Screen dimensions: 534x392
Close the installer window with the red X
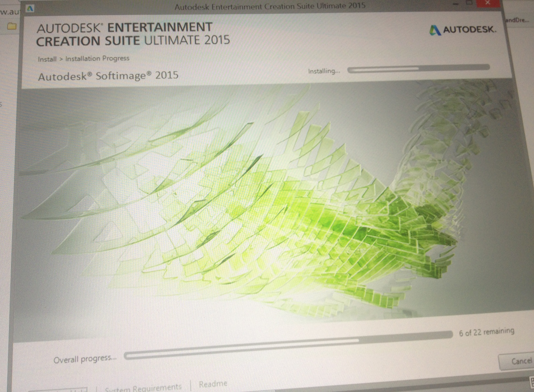tap(488, 3)
